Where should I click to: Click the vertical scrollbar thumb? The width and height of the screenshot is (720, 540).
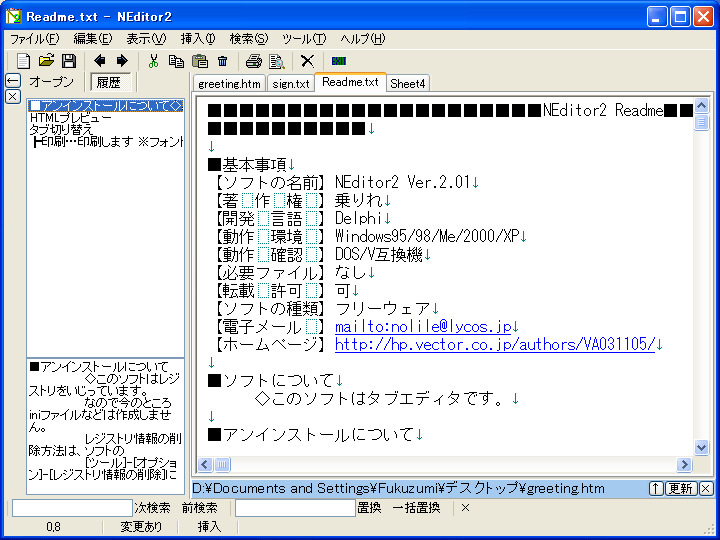[x=701, y=123]
